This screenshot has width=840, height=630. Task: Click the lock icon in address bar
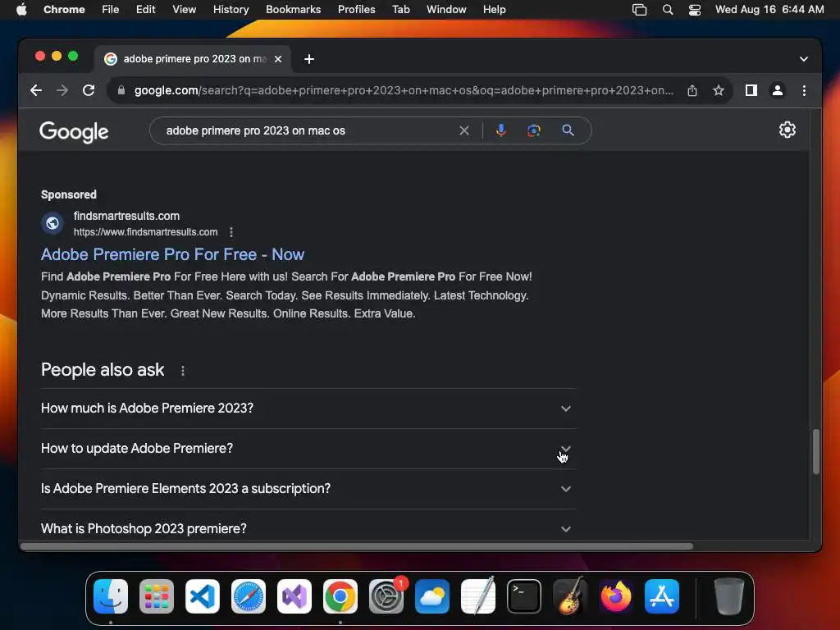tap(121, 90)
